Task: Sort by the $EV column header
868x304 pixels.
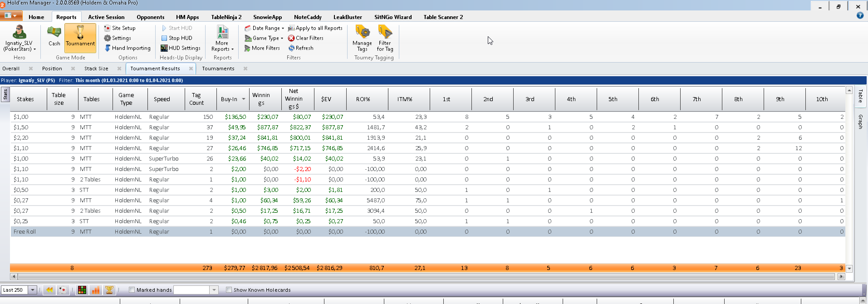Action: point(331,99)
